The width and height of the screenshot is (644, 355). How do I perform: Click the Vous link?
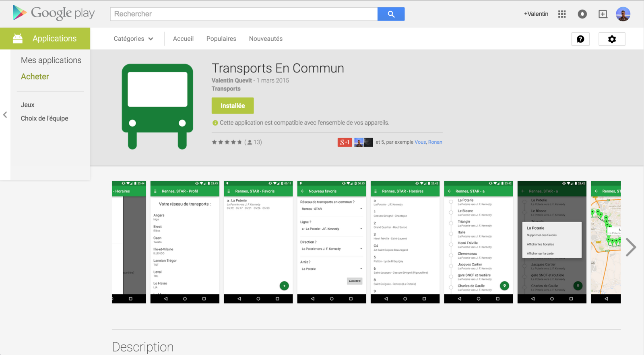(x=420, y=142)
